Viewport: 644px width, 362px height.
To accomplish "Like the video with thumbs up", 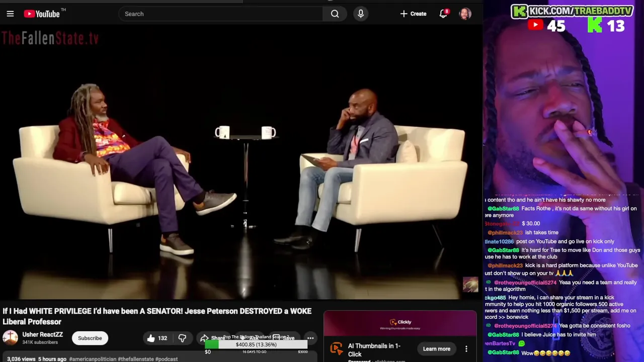I will click(156, 338).
